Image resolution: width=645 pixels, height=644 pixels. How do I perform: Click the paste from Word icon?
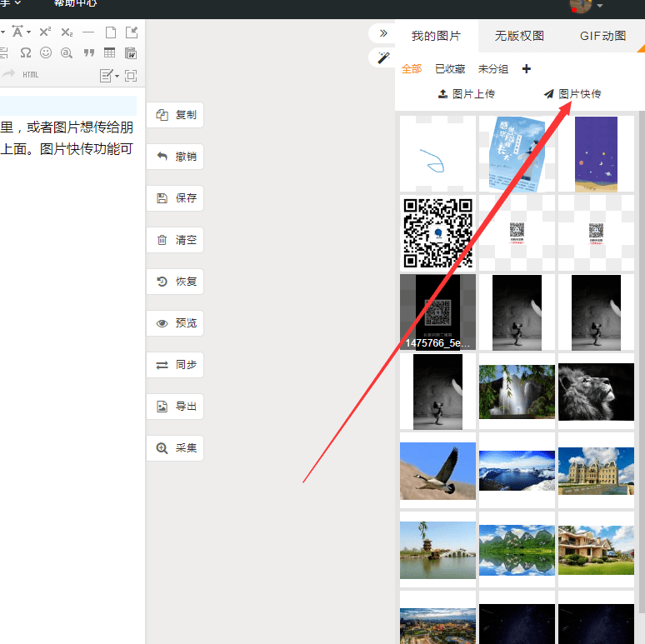(x=131, y=53)
